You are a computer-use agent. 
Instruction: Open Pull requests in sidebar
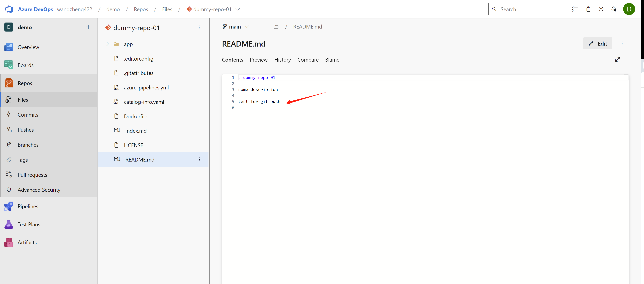click(32, 175)
